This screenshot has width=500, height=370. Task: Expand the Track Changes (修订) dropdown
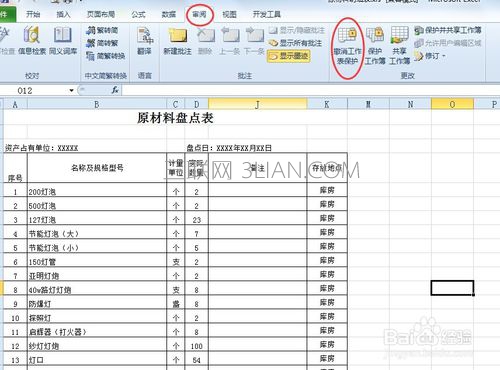tap(430, 56)
